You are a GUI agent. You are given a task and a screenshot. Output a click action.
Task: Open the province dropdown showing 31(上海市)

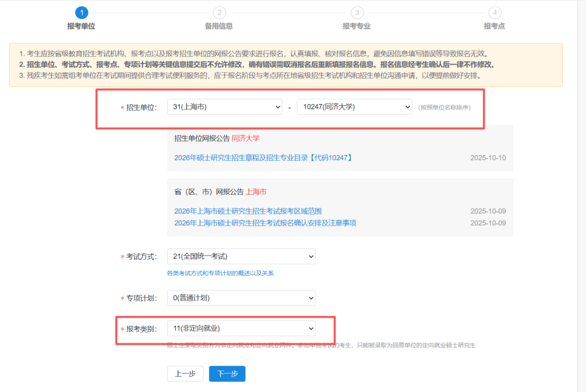tap(225, 107)
